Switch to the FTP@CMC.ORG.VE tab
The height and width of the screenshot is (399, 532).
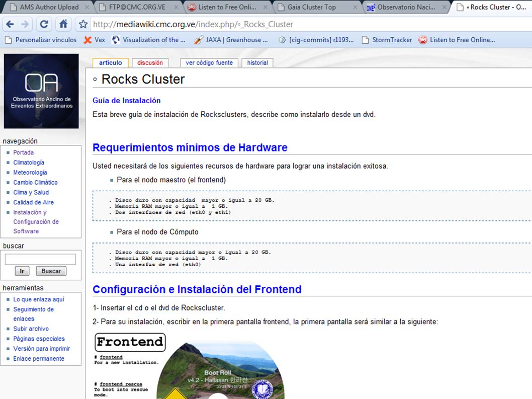pyautogui.click(x=137, y=7)
